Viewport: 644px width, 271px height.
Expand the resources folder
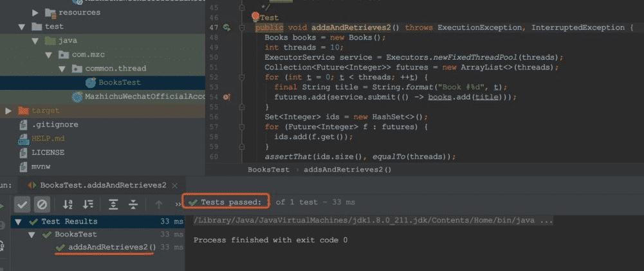(34, 12)
